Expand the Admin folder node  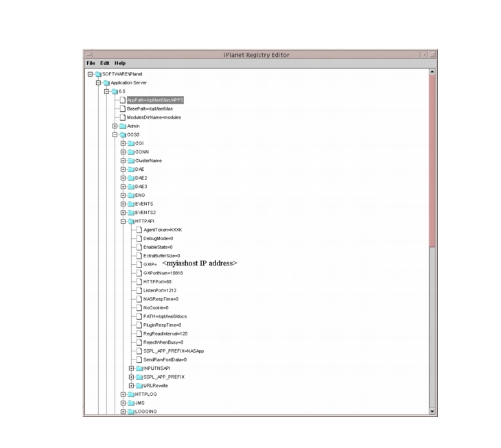pyautogui.click(x=115, y=126)
